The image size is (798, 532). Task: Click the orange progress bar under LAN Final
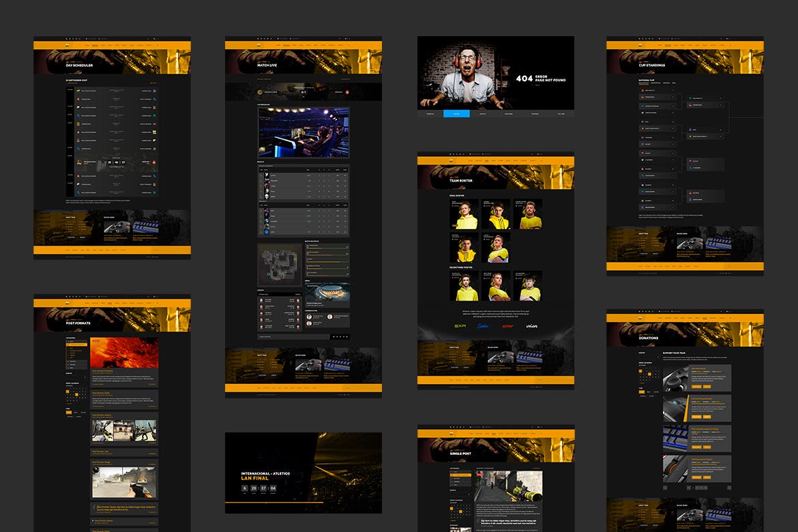point(274,502)
